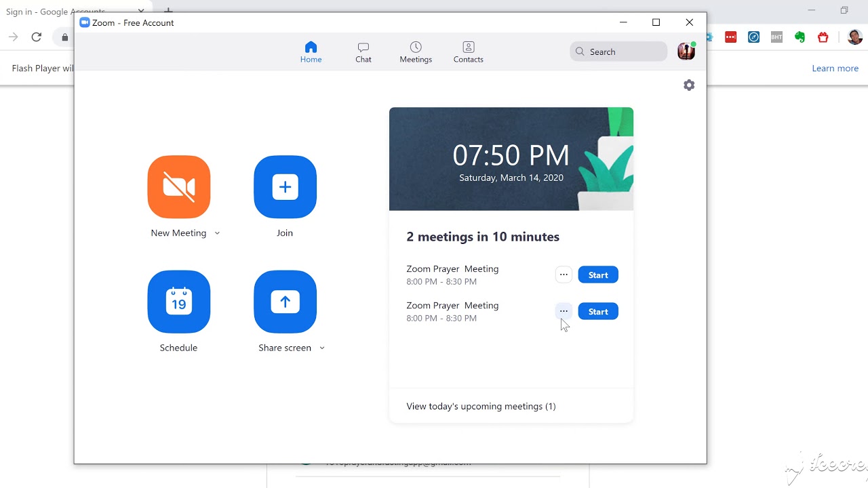Switch to the Chat tab
The image size is (868, 488).
363,52
